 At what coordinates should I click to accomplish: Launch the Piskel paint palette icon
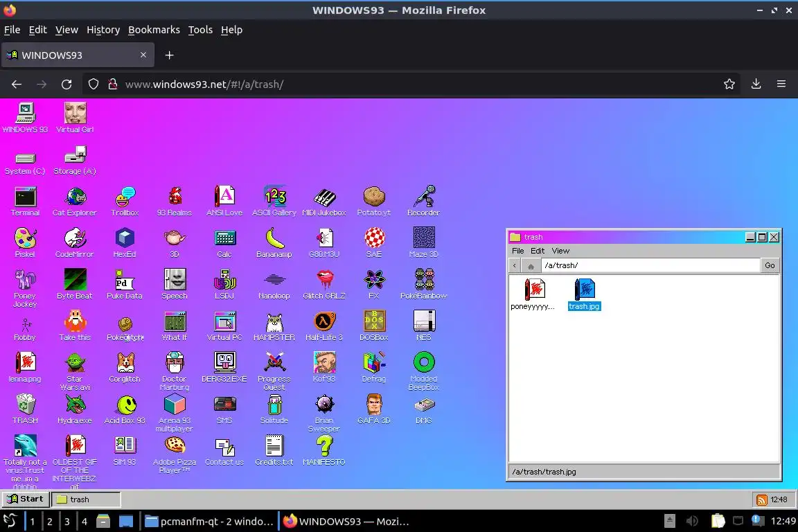[x=25, y=243]
